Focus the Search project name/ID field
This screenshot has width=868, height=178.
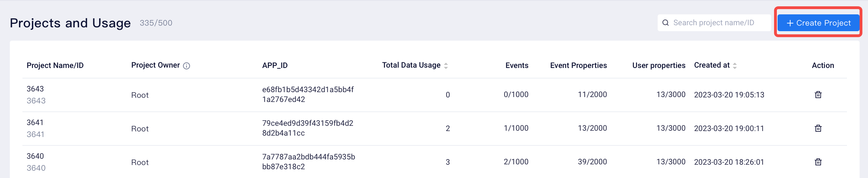pos(714,23)
